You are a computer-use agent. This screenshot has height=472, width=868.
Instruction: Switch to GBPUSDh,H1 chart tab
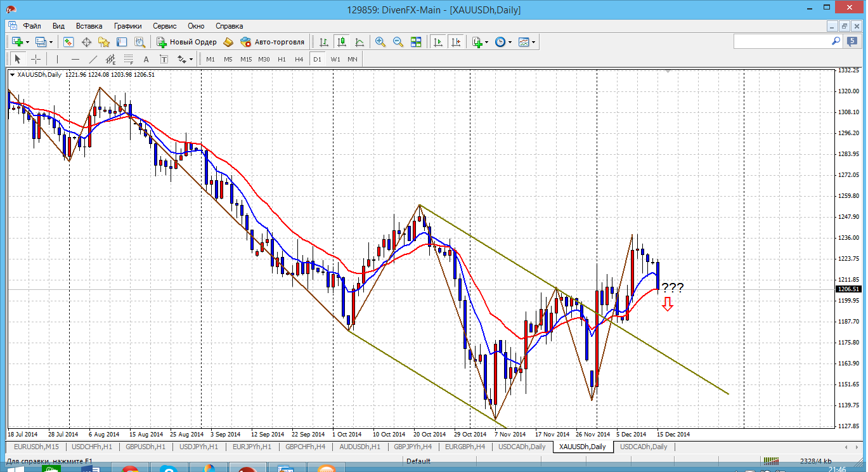coord(146,447)
